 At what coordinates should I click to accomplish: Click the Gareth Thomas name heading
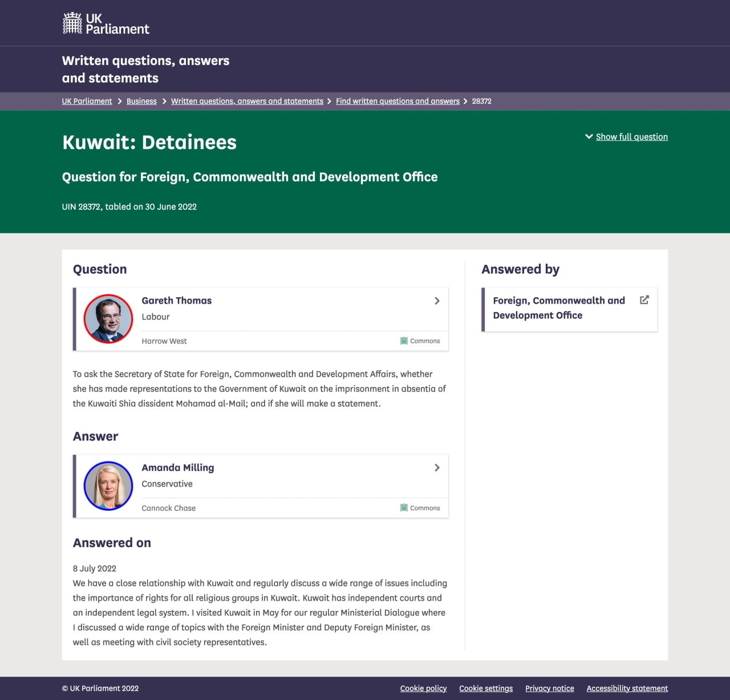tap(177, 301)
